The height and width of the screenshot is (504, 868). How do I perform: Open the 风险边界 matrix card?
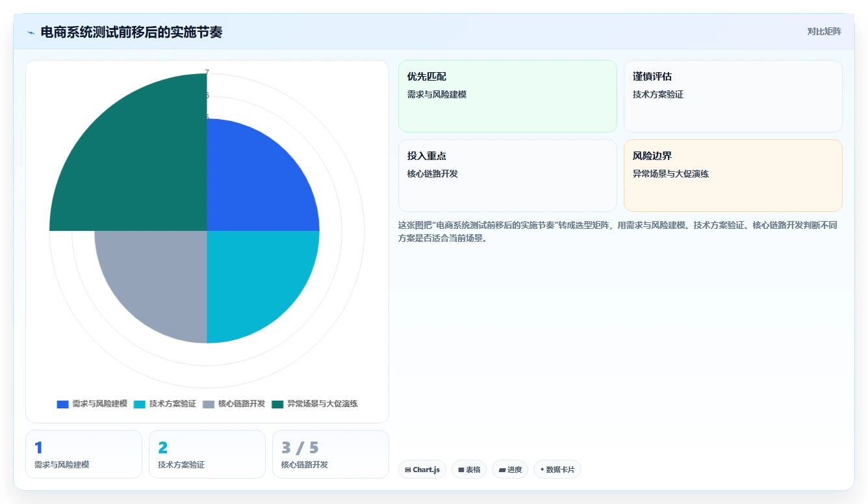733,176
